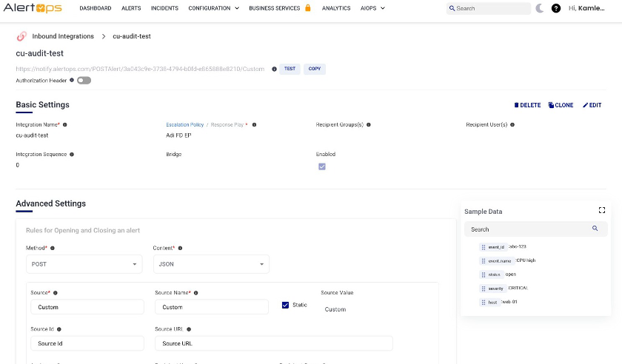The image size is (622, 364).
Task: Click the Method info icon
Action: [x=53, y=249]
